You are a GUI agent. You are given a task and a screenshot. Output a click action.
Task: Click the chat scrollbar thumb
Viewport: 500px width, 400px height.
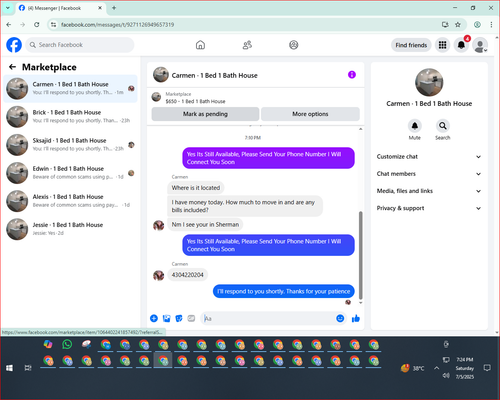click(x=360, y=255)
